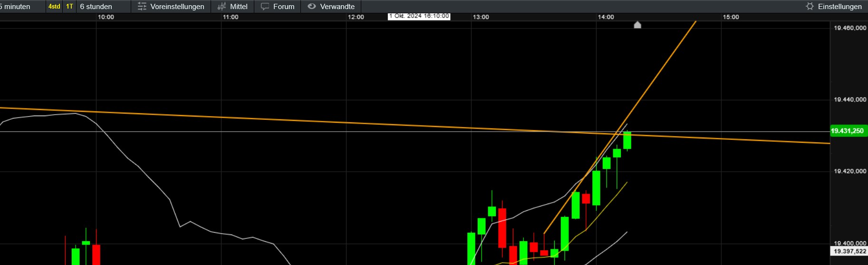The height and width of the screenshot is (265, 868).
Task: Click the 19.397,522 indicator price label
Action: pos(849,251)
